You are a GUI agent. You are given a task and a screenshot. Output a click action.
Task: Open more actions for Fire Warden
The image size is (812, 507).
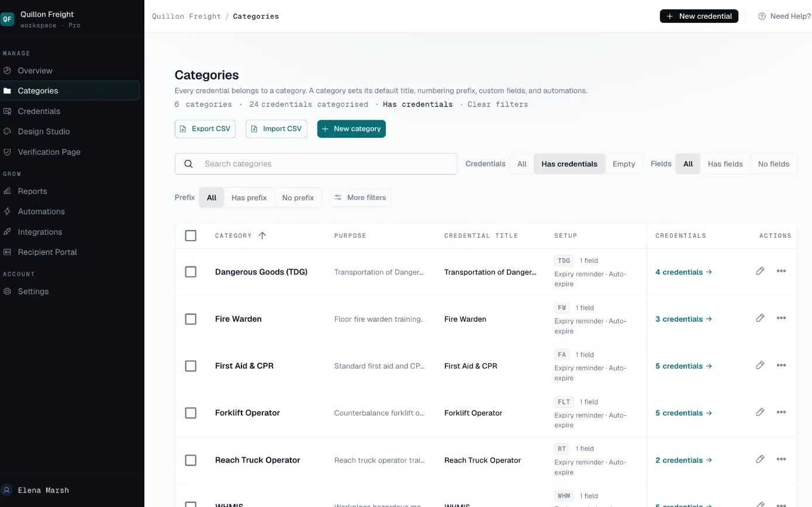781,318
